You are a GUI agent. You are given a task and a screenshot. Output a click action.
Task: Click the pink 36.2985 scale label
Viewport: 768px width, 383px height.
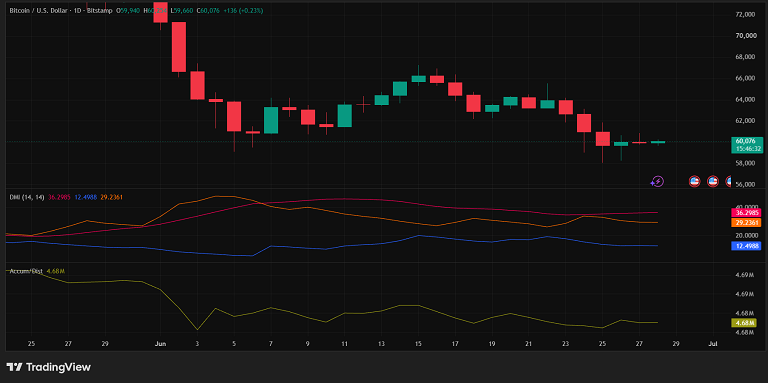click(x=746, y=213)
